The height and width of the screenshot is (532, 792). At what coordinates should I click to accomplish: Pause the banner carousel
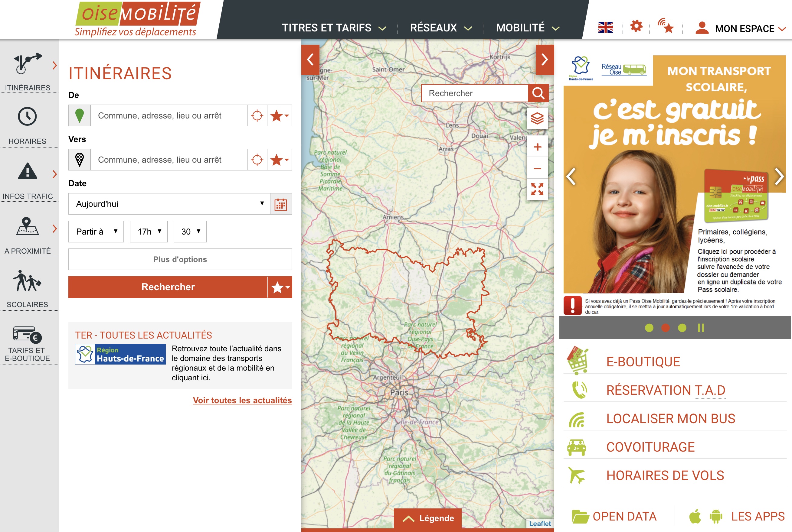(701, 328)
